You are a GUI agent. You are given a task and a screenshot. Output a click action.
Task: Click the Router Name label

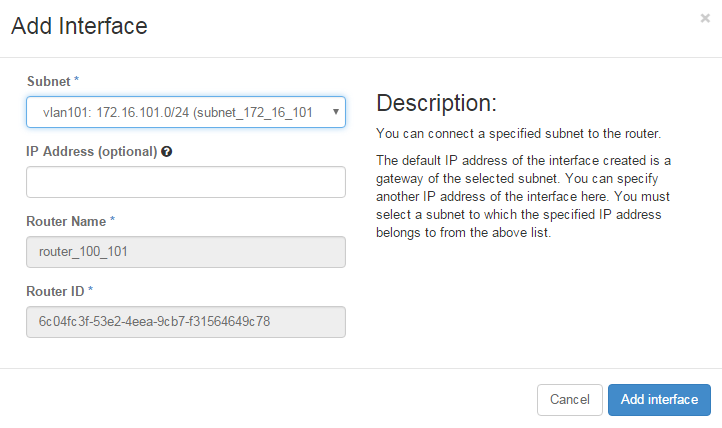(x=66, y=220)
